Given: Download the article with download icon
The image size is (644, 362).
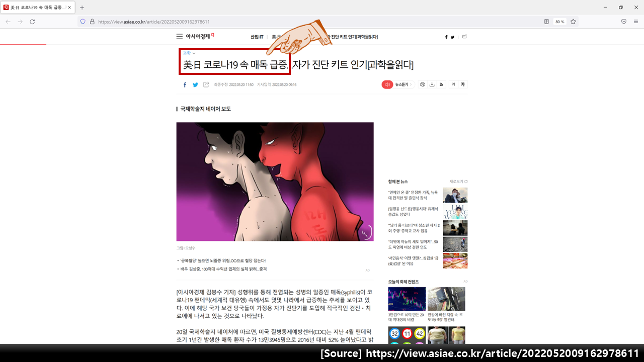Looking at the screenshot, I should pos(432,84).
